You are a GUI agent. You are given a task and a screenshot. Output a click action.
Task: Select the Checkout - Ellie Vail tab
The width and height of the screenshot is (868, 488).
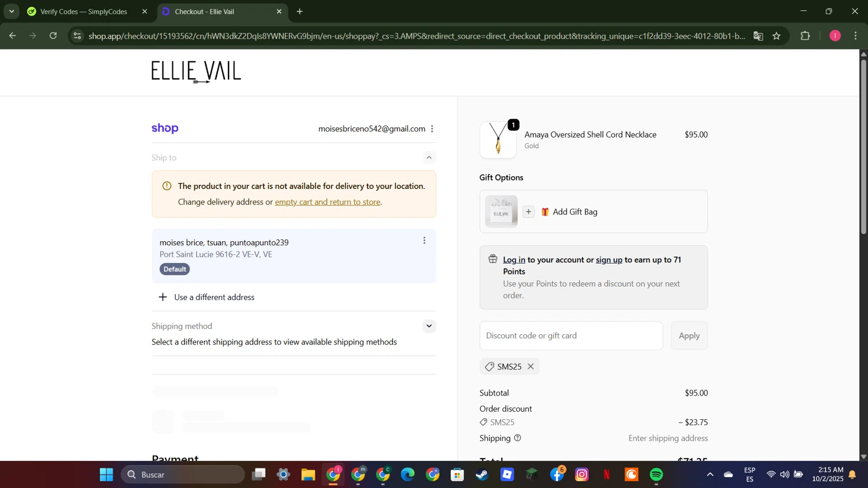tap(222, 12)
